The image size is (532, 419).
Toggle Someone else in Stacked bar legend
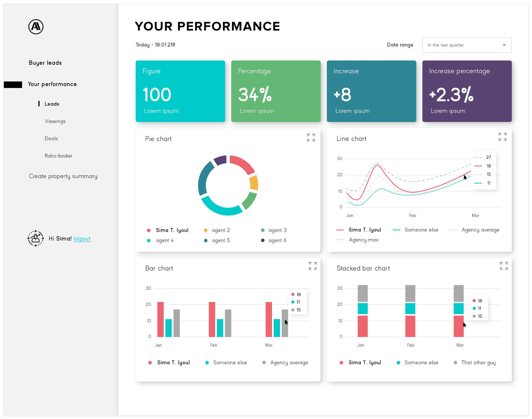[x=417, y=363]
